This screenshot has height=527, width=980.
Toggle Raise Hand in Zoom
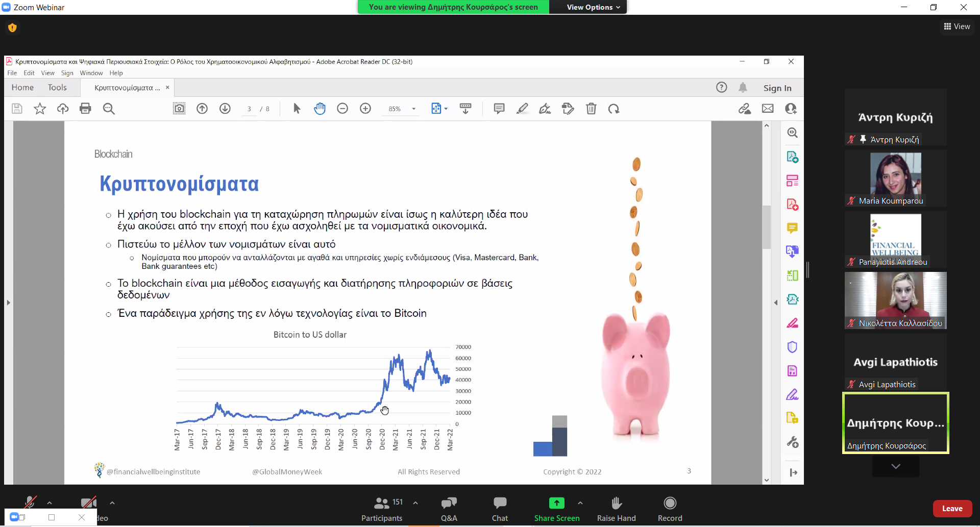click(617, 509)
